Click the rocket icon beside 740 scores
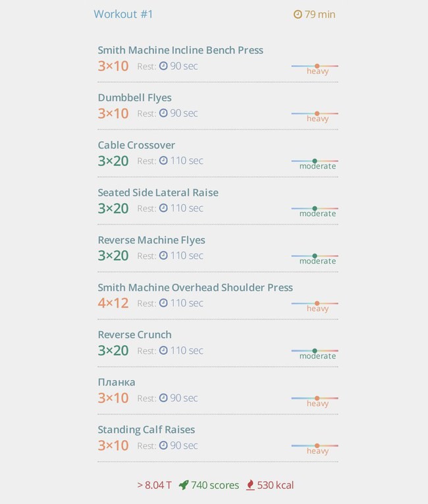This screenshot has height=504, width=428. 184,485
